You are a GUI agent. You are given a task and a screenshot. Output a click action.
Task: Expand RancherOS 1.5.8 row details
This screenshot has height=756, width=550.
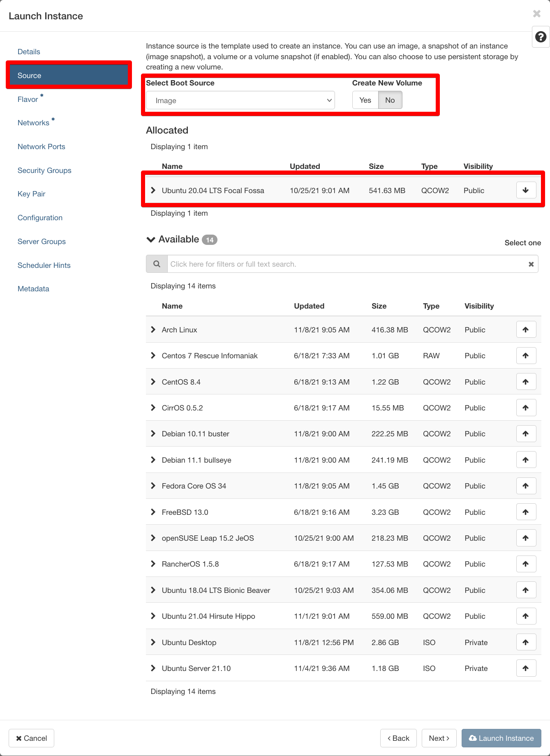coord(153,564)
